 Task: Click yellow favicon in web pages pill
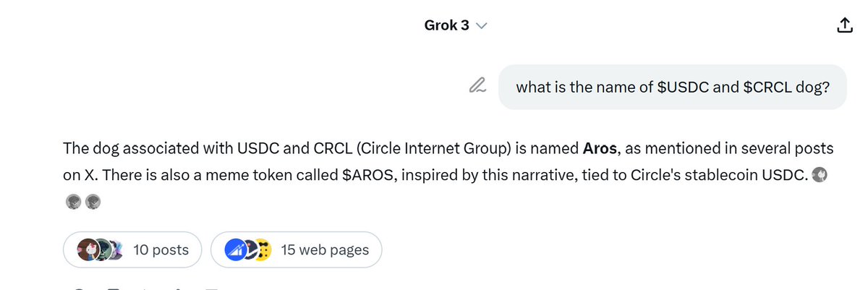(263, 250)
